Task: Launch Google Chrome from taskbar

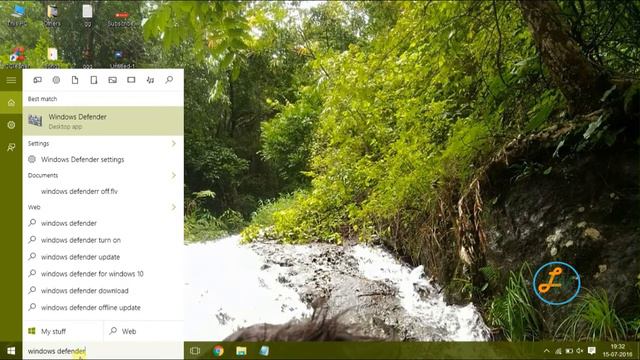Action: pyautogui.click(x=218, y=351)
